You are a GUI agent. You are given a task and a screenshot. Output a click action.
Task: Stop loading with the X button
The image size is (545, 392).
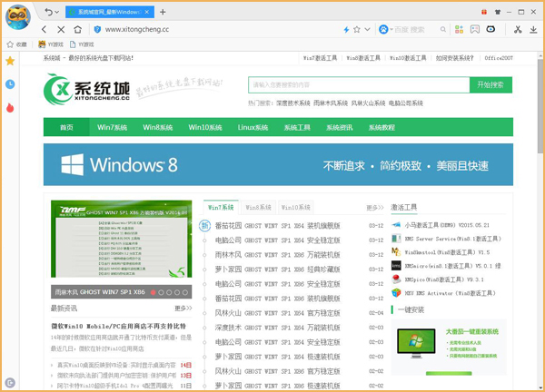61,30
